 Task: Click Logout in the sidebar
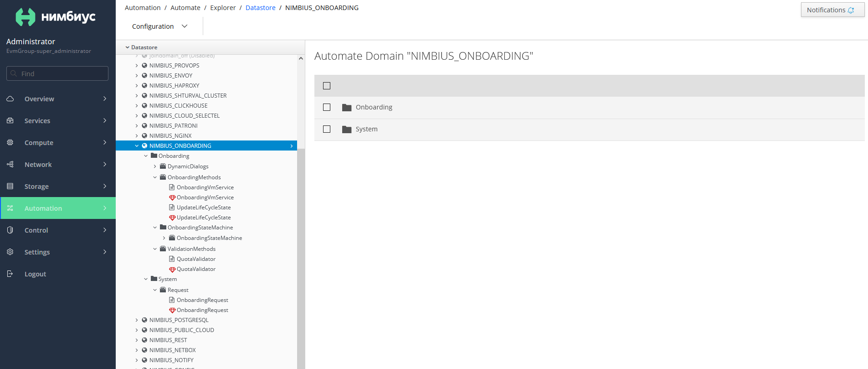[58, 274]
